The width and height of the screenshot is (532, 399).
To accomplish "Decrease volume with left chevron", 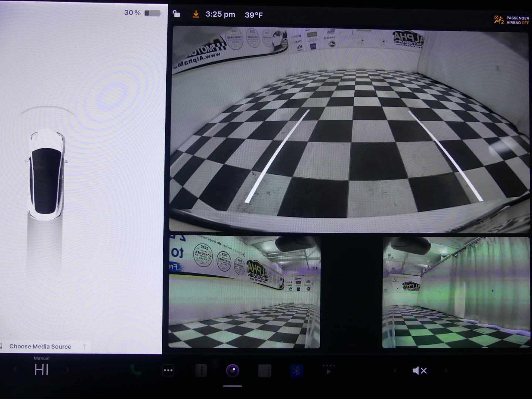I will 395,371.
